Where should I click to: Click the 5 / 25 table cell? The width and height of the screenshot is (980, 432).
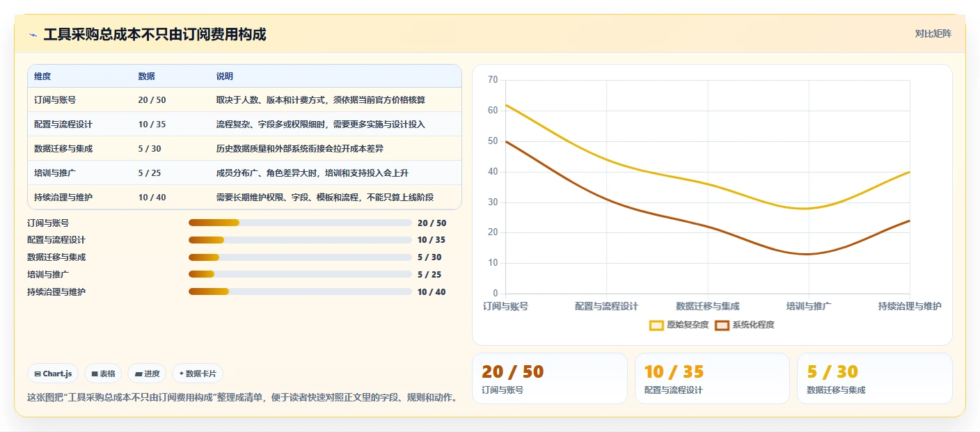click(x=150, y=173)
